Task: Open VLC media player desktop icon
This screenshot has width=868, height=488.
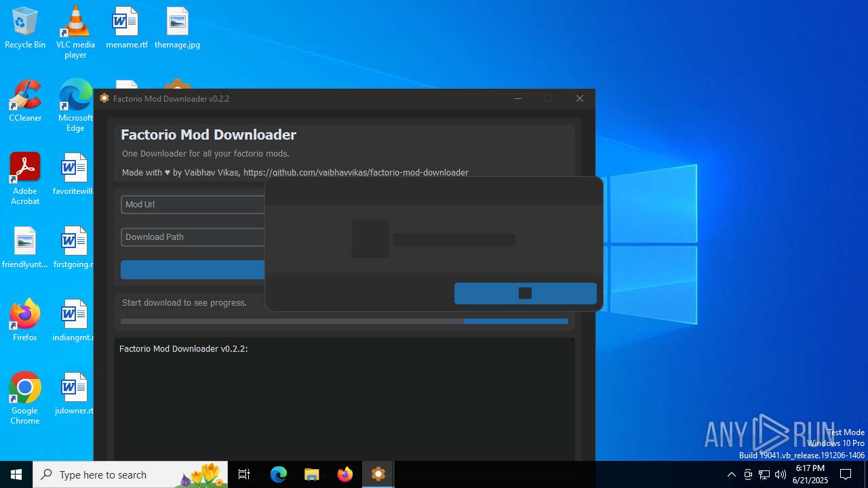Action: point(75,33)
